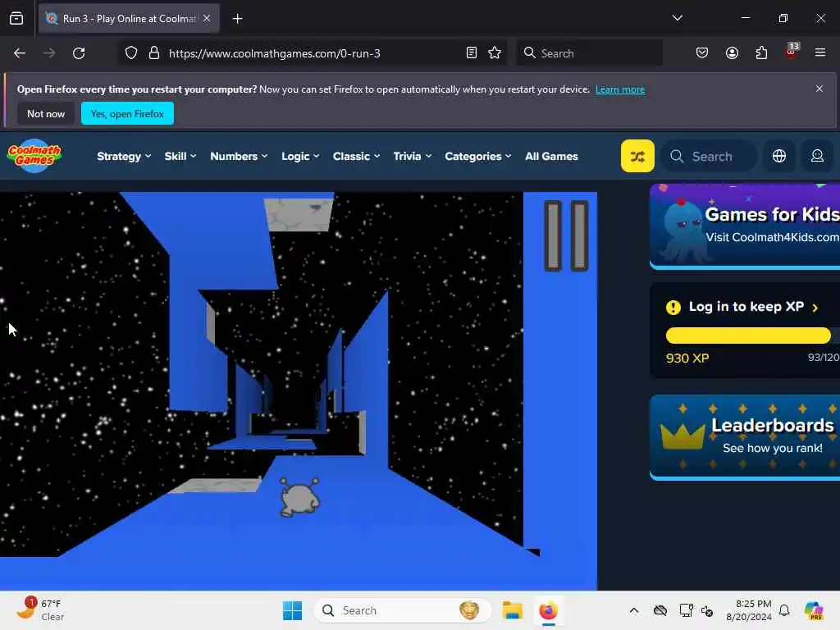Image resolution: width=840 pixels, height=630 pixels.
Task: Click Firefox icon in taskbar
Action: pos(548,610)
